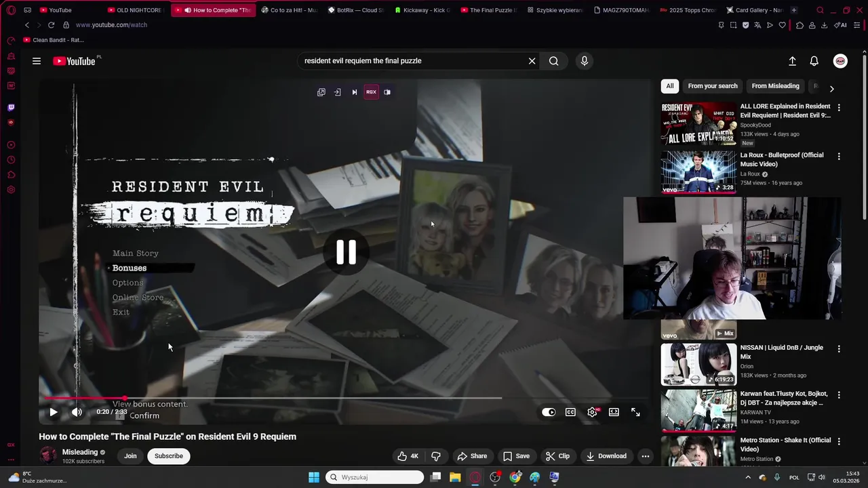
Task: Click the large pause overlay on the video
Action: [346, 252]
